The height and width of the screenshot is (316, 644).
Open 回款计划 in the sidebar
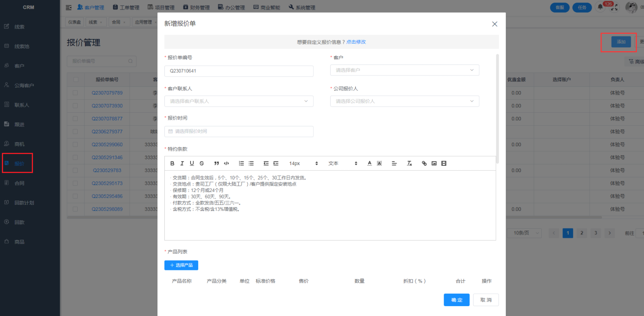(24, 203)
